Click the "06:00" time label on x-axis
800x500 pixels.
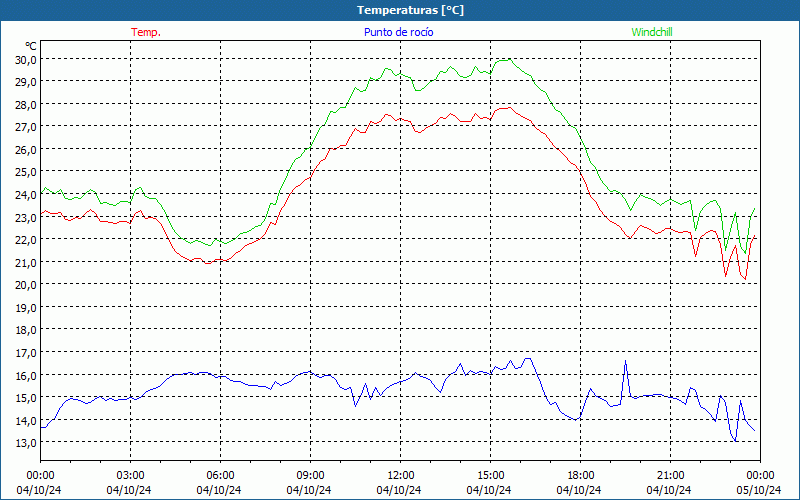pyautogui.click(x=220, y=476)
